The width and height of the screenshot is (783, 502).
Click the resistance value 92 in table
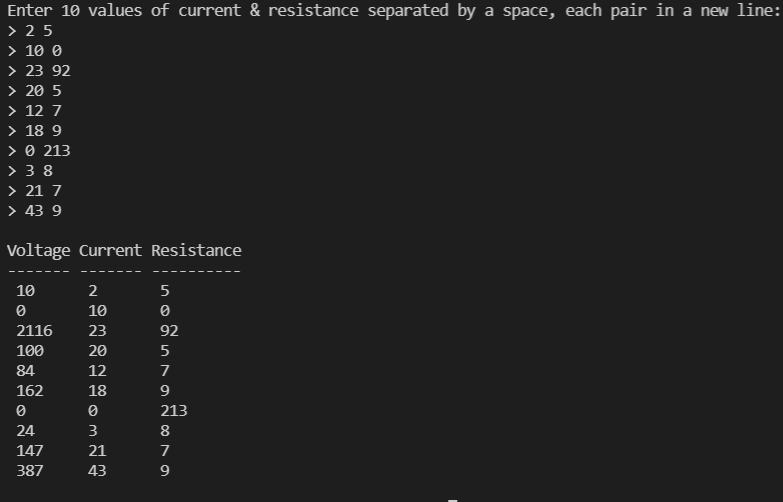coord(169,331)
